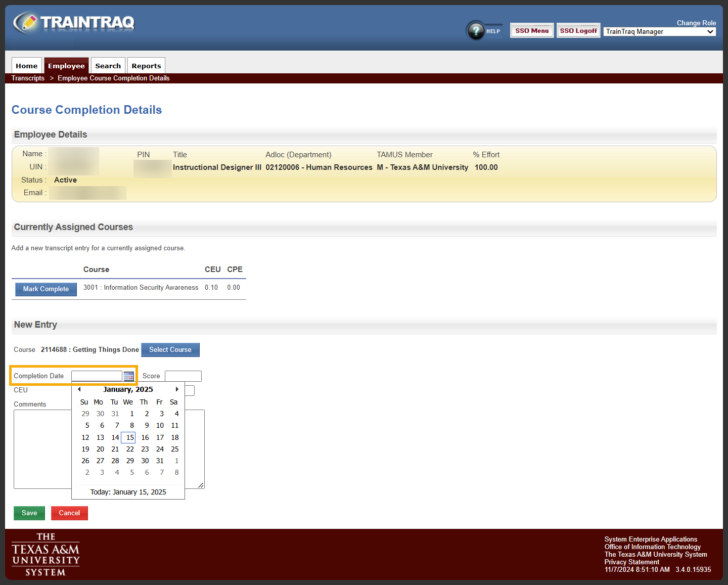Image resolution: width=728 pixels, height=585 pixels.
Task: Open the Search tab
Action: point(108,65)
